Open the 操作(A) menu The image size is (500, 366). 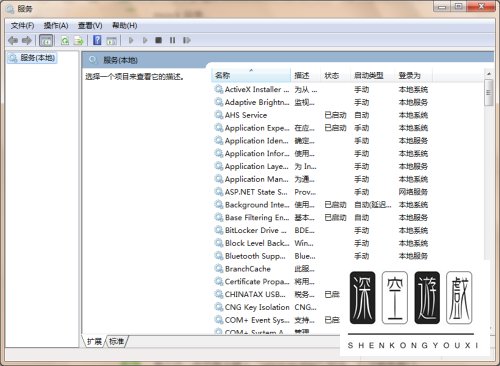click(x=56, y=26)
